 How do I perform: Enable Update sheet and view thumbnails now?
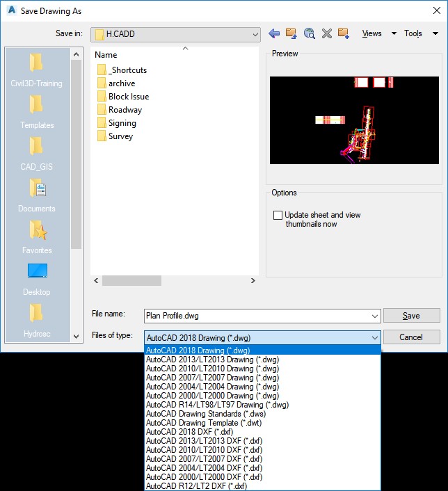click(x=278, y=215)
